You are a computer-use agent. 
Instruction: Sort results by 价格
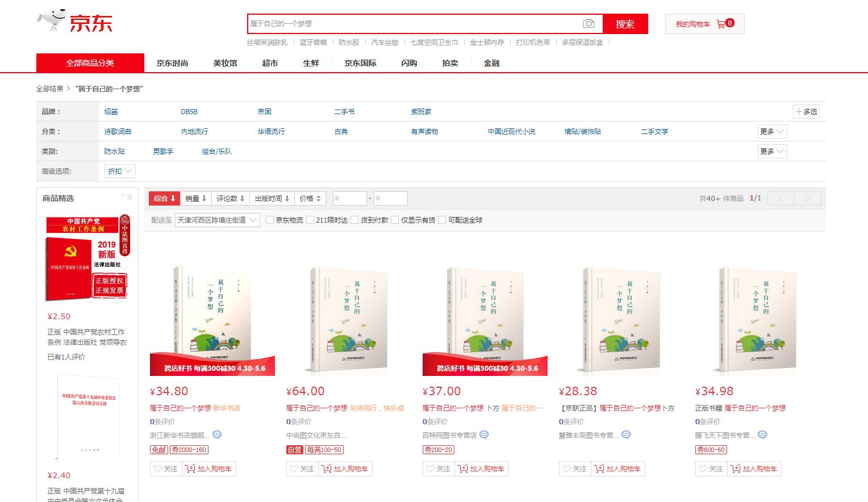(x=310, y=198)
